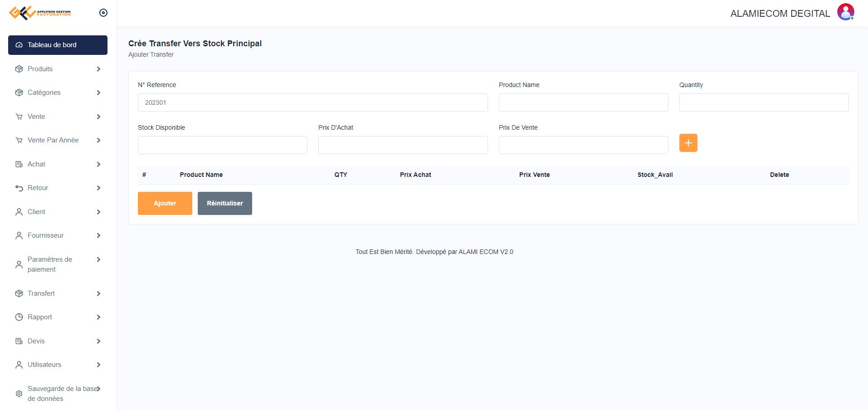Screen dimensions: 868x410
Task: Click the Vente shopping cart icon
Action: [x=19, y=117]
